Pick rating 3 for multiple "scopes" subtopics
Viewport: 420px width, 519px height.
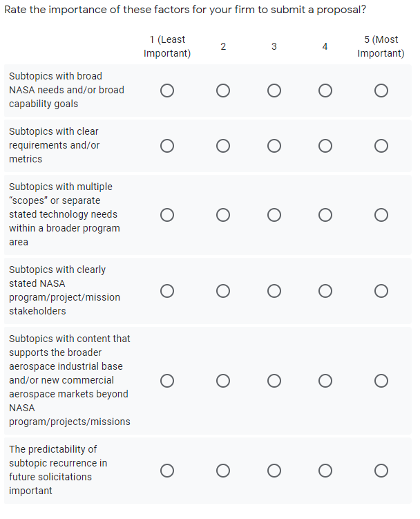274,215
